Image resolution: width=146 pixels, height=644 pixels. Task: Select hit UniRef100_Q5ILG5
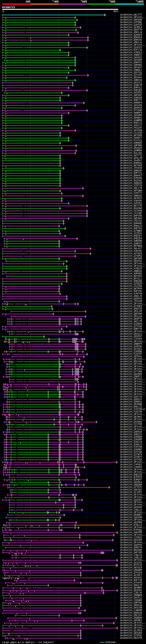click(131, 311)
